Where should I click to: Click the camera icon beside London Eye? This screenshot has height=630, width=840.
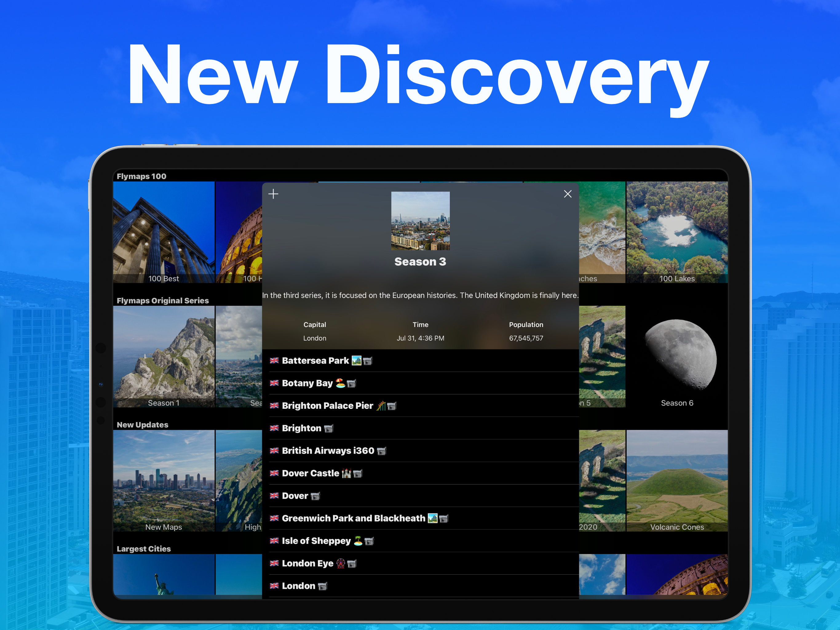tap(352, 564)
